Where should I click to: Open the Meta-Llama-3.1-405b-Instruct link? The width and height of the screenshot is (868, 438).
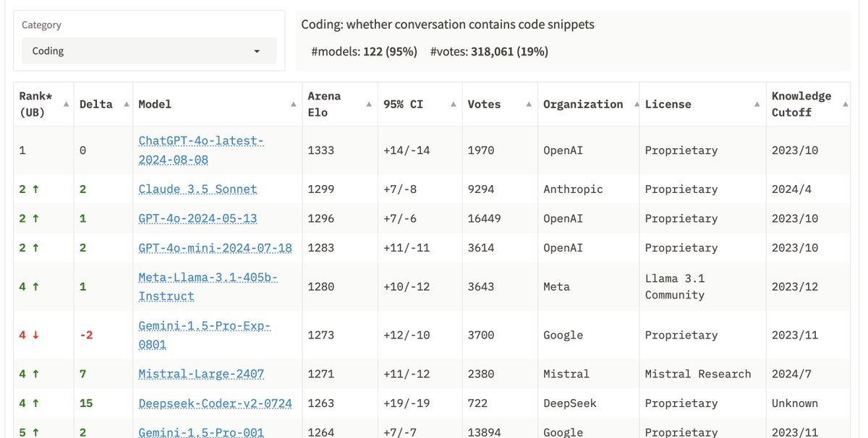click(x=208, y=287)
